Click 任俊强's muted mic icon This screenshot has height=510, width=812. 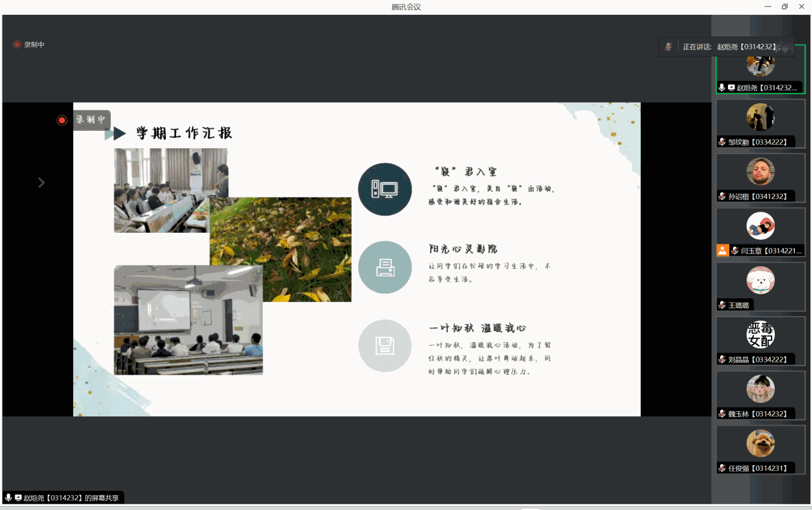click(x=722, y=468)
